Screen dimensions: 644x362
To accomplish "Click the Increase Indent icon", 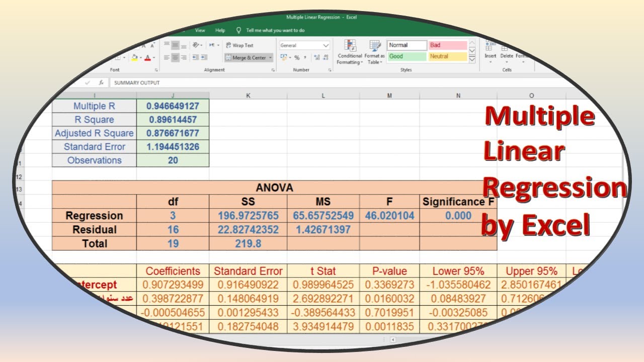I will (205, 58).
